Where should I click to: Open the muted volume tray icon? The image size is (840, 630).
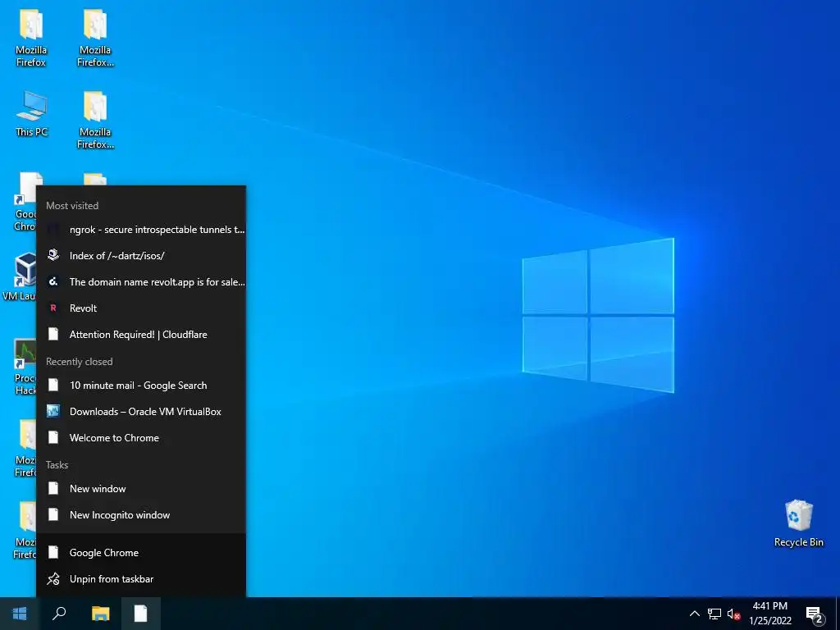tap(733, 614)
